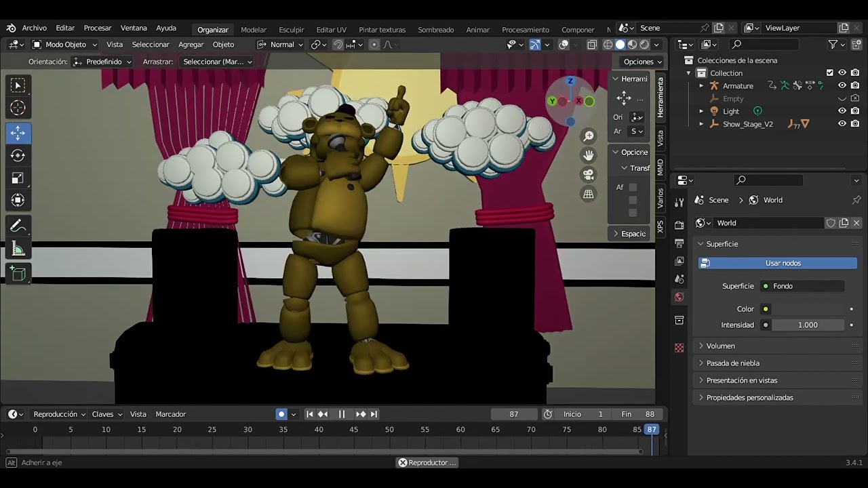The image size is (868, 488).
Task: Enable fake user shield for World
Action: pyautogui.click(x=831, y=223)
